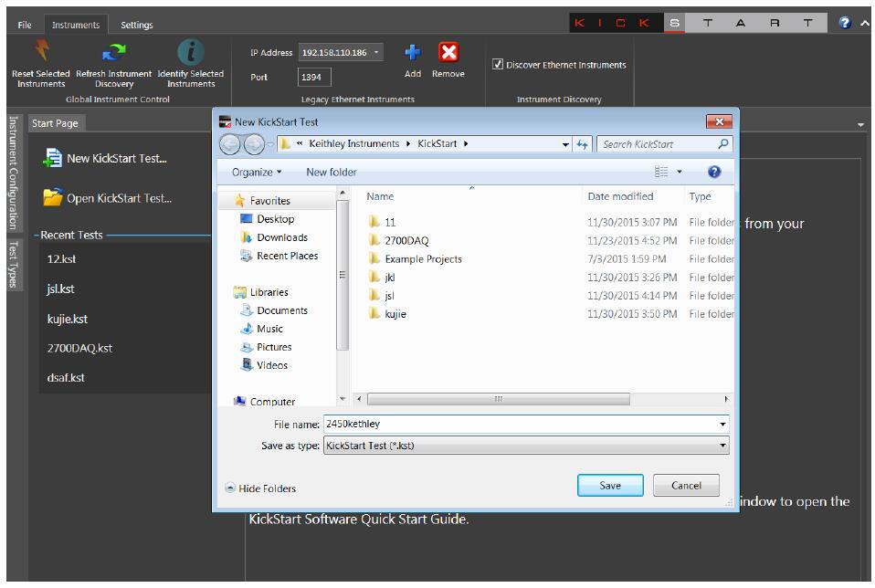Click the red X Remove icon
The image size is (875, 588).
click(448, 53)
